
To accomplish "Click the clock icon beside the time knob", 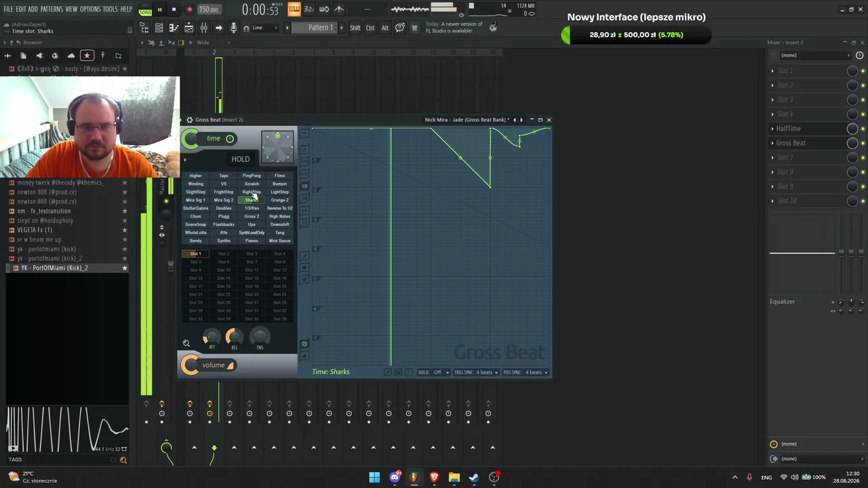I will (230, 139).
